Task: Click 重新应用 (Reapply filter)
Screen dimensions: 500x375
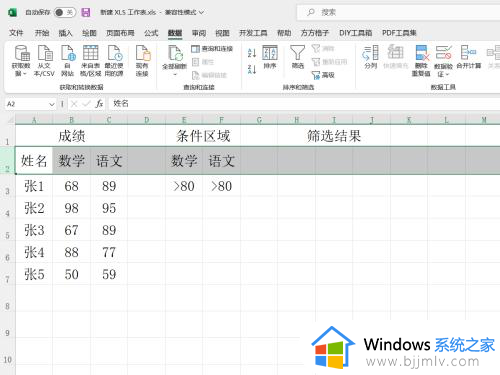Action: click(330, 62)
